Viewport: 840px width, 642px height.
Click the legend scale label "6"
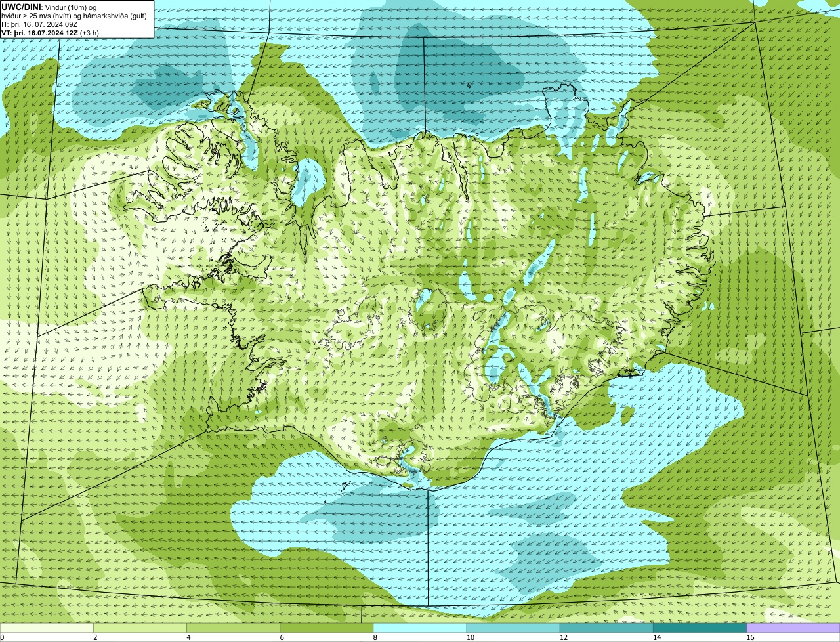(282, 637)
